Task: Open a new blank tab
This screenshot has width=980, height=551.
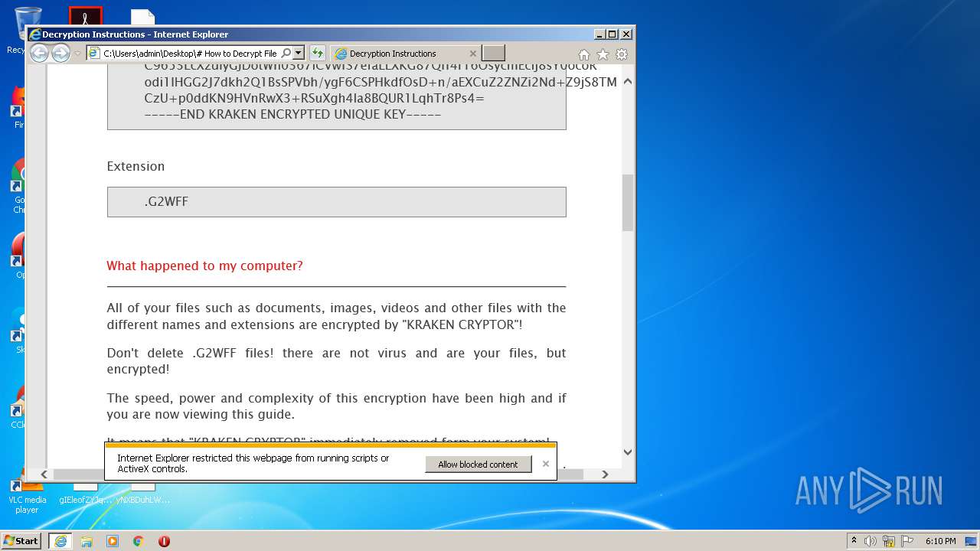Action: (493, 54)
